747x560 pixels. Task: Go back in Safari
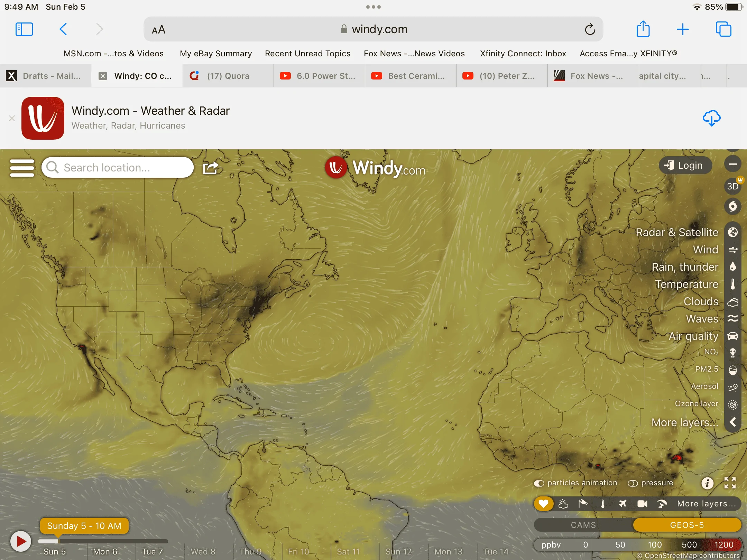click(63, 29)
